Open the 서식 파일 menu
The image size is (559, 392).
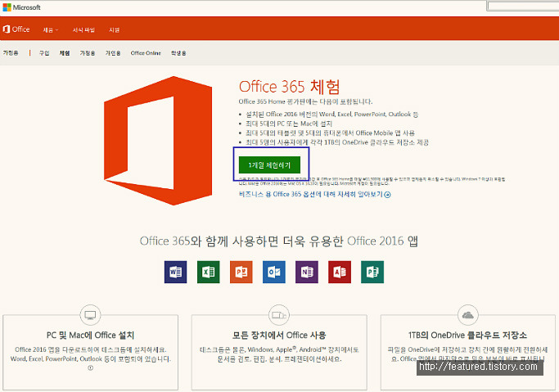click(83, 30)
